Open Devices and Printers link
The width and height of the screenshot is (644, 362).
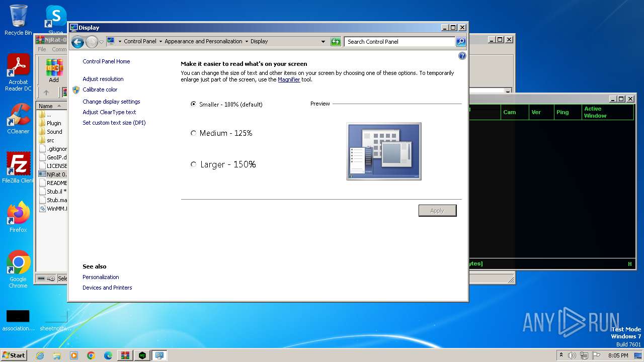click(107, 288)
